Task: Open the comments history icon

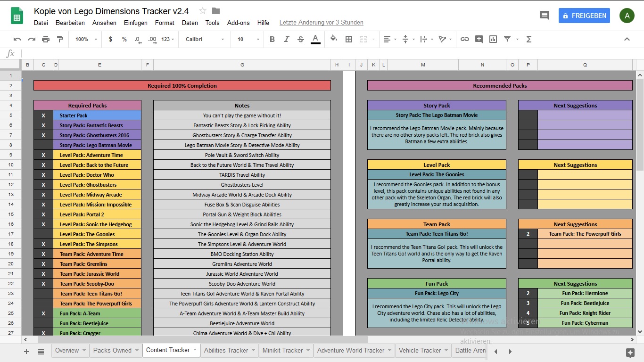Action: (545, 16)
